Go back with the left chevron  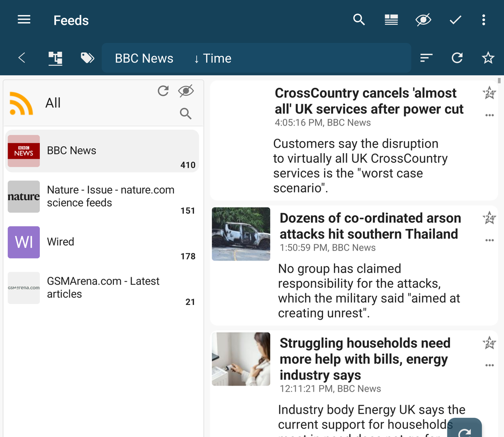pos(22,58)
